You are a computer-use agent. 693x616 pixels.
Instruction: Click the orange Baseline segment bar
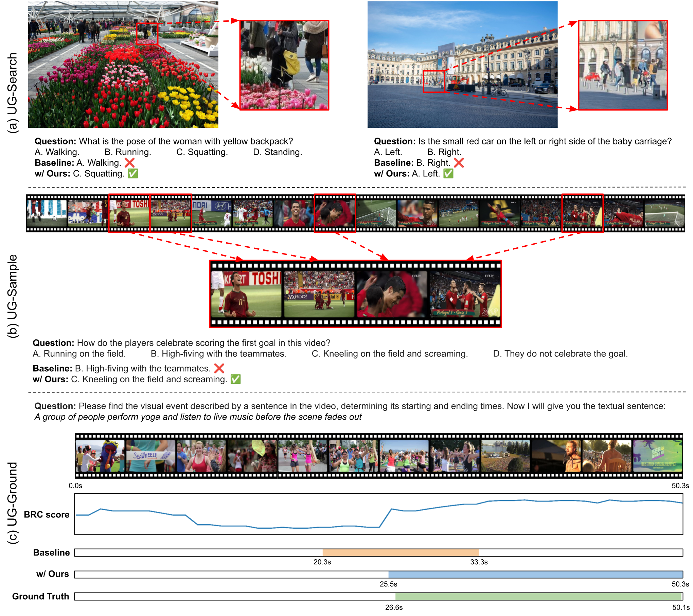pyautogui.click(x=401, y=552)
